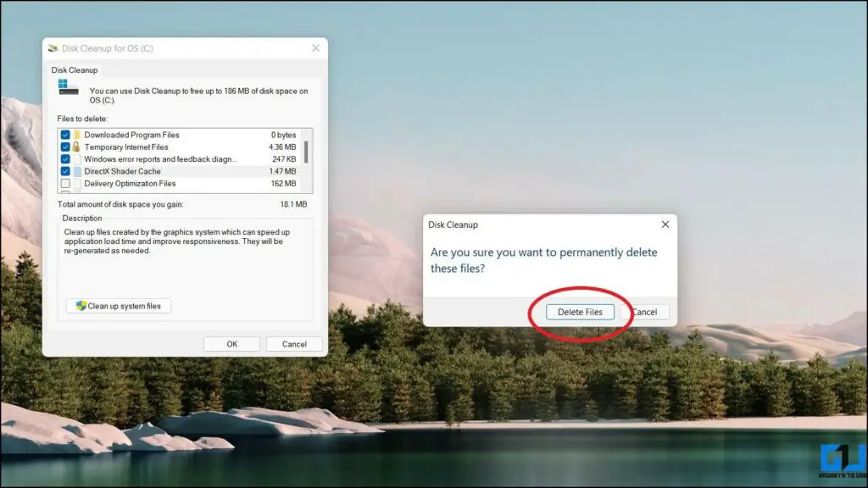This screenshot has height=488, width=868.
Task: Disable Temporary Internet Files checkbox
Action: click(65, 147)
